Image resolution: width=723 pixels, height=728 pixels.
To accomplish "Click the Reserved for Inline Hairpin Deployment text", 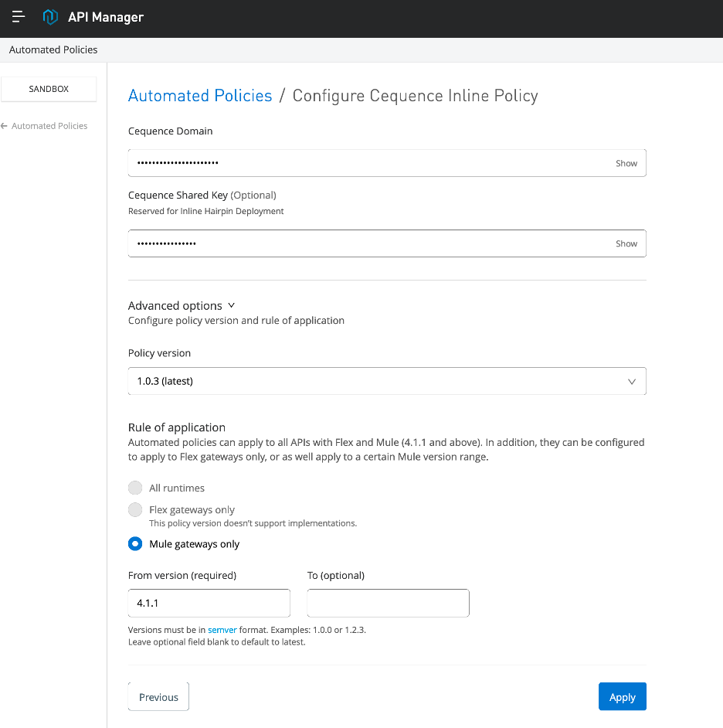I will tap(205, 211).
